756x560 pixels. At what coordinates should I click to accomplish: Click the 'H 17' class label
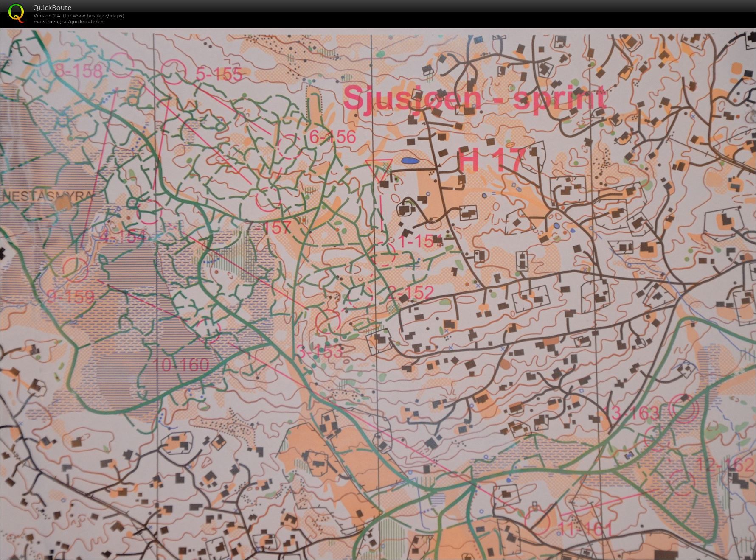pos(492,160)
